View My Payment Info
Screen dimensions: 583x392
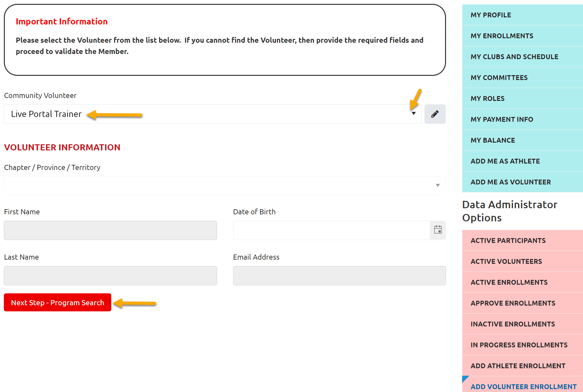[x=523, y=119]
